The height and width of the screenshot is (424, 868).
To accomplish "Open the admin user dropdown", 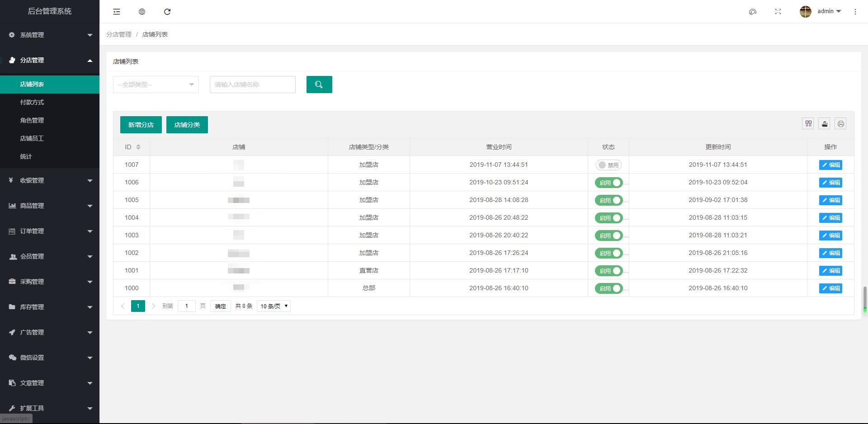I will coord(829,11).
